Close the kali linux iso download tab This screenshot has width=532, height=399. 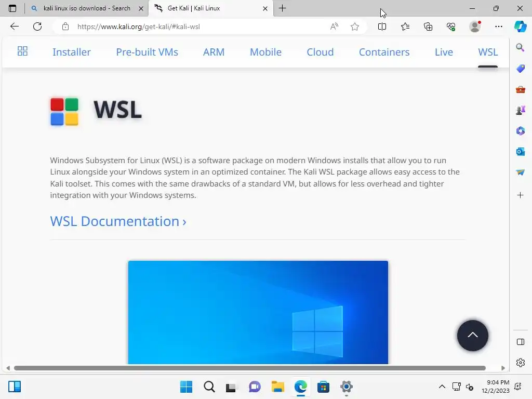pos(141,8)
